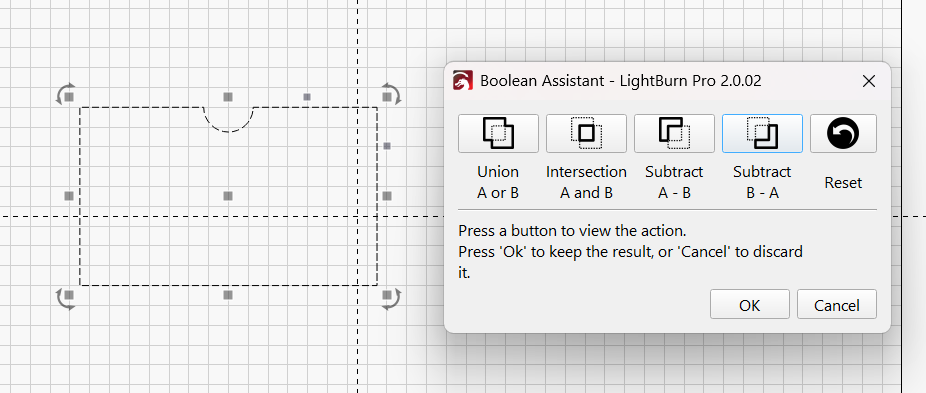This screenshot has width=926, height=393.
Task: Select the Subtract A - B icon
Action: [x=674, y=134]
